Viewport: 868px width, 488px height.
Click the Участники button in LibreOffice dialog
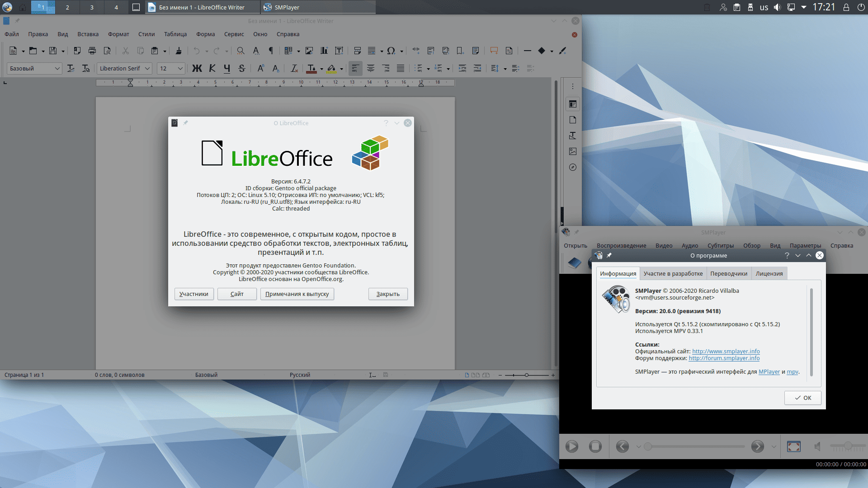coord(194,294)
